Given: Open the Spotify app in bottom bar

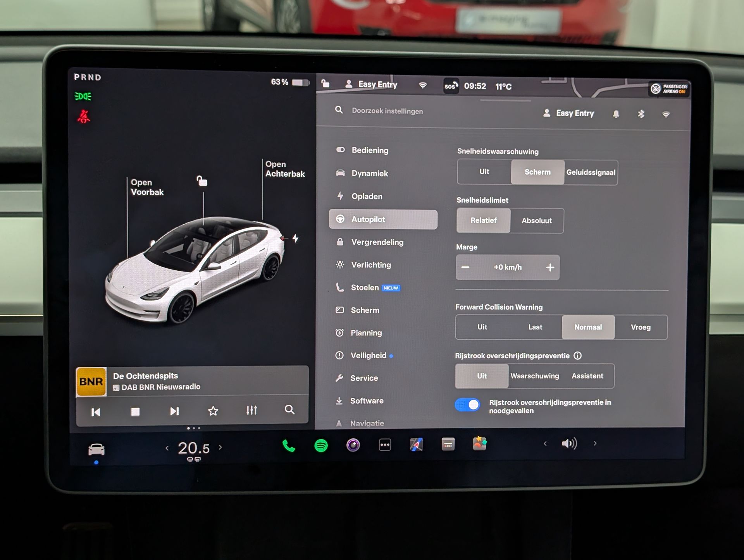Looking at the screenshot, I should pyautogui.click(x=321, y=446).
